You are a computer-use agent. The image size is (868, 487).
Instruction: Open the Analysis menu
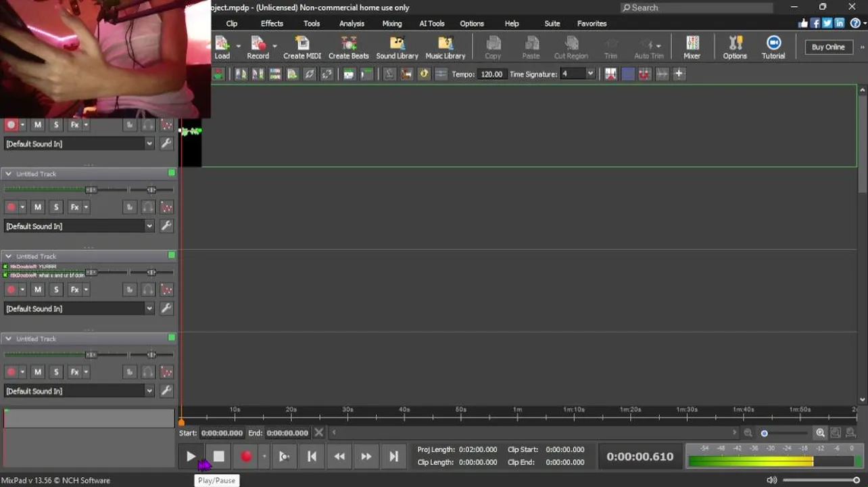point(352,24)
